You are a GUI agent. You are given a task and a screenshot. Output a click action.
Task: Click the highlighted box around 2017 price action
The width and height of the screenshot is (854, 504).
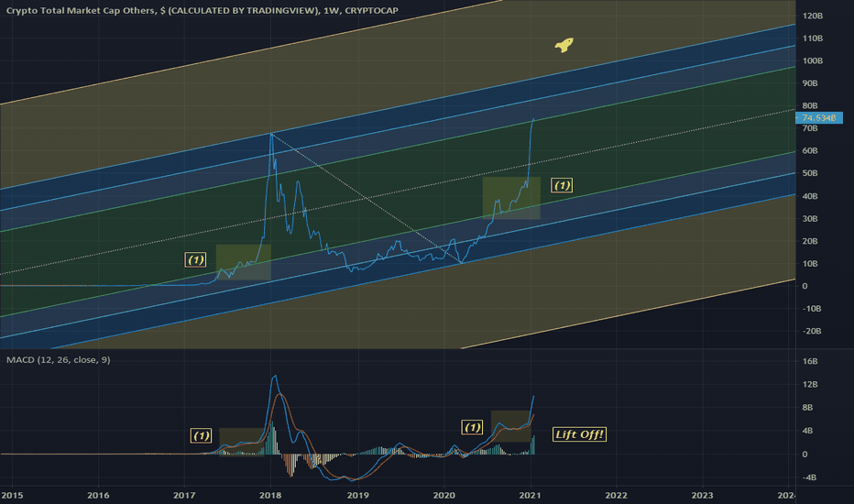coord(244,262)
